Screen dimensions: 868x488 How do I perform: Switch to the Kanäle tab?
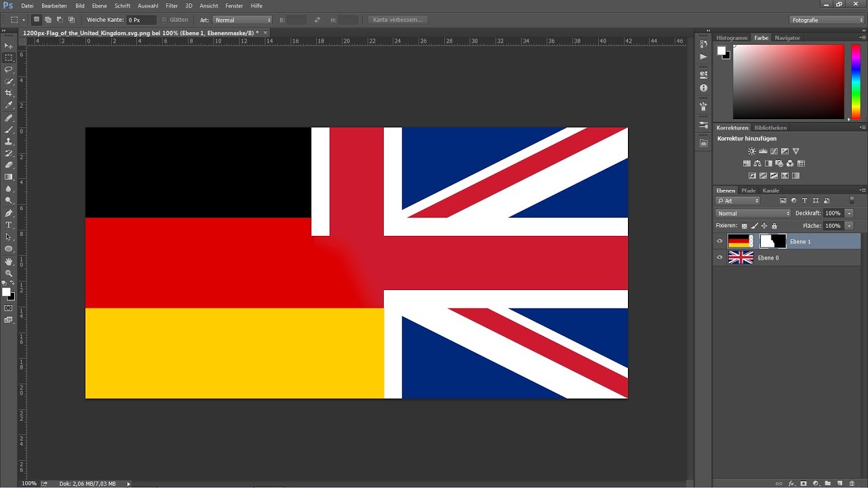771,190
